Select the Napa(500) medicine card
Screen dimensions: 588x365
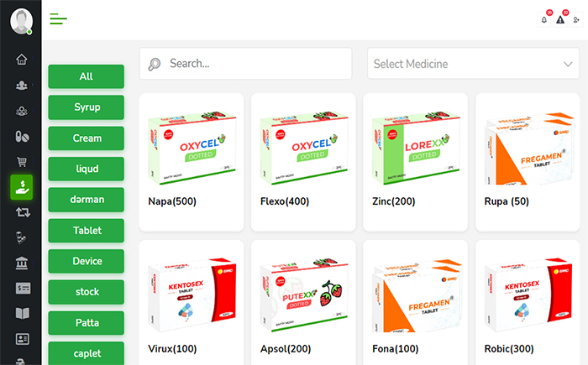192,162
